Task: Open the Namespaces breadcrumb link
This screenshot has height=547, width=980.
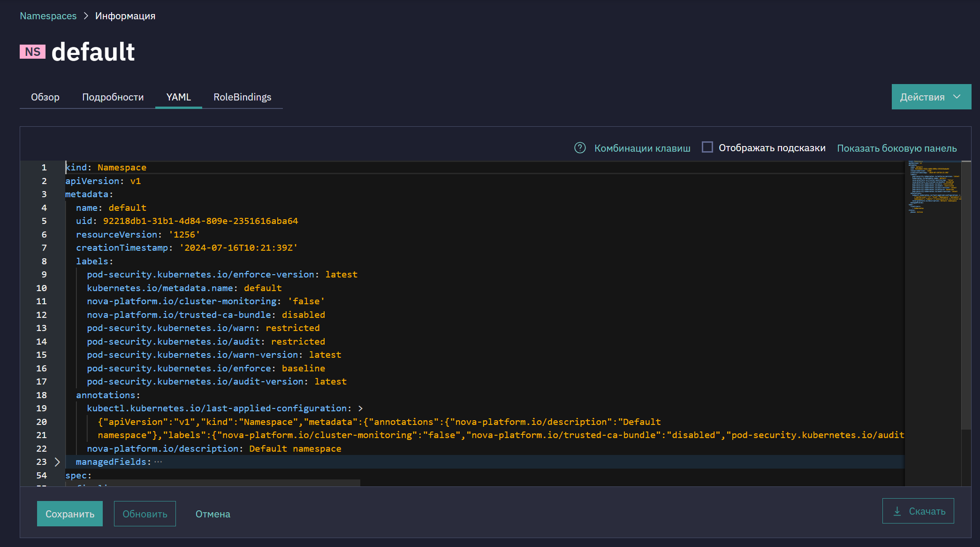Action: (x=48, y=16)
